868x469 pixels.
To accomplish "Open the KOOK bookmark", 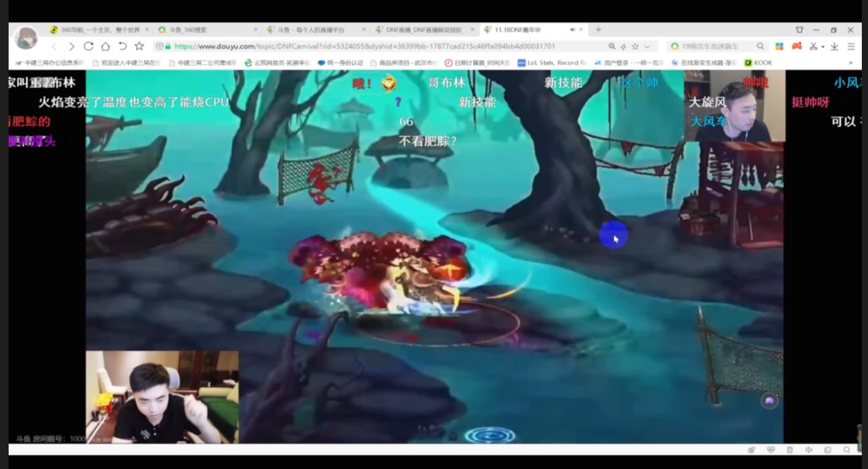I will [x=758, y=63].
